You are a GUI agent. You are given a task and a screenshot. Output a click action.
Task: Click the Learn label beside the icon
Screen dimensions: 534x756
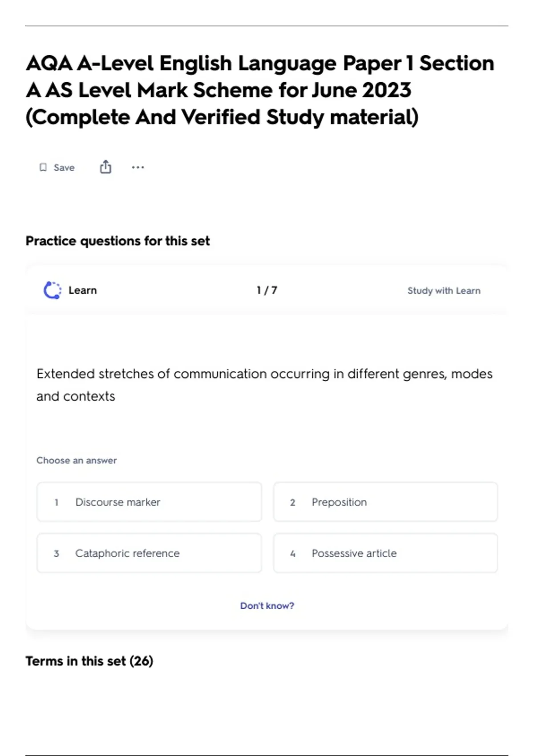(x=83, y=290)
